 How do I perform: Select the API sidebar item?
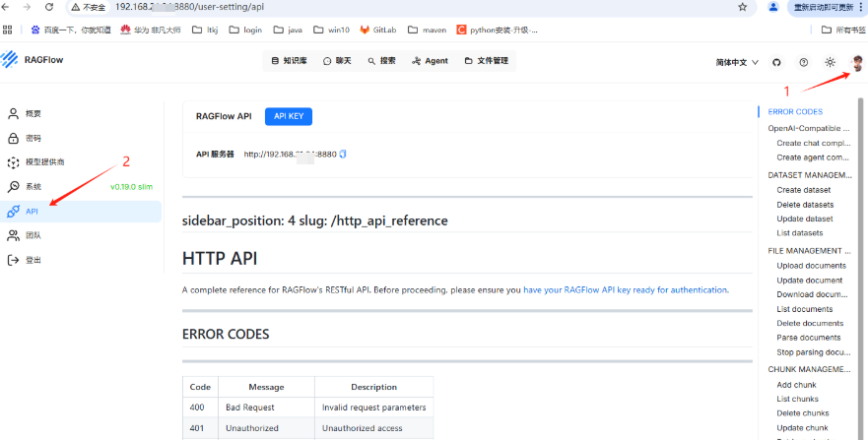pyautogui.click(x=81, y=212)
